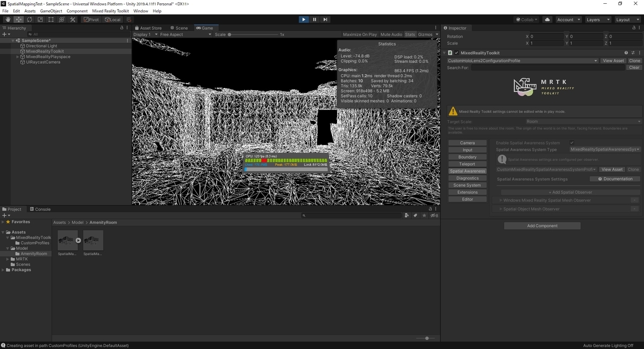Toggle favorites star in Project panel

425,215
